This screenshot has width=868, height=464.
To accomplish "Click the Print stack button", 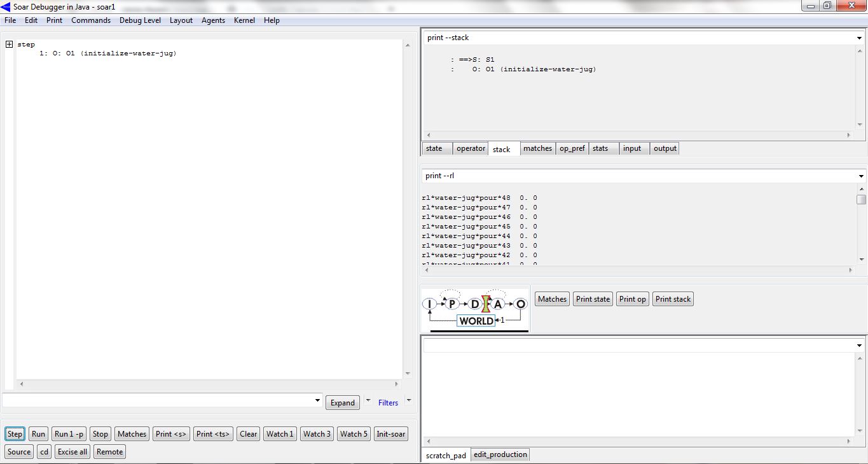I will click(673, 299).
